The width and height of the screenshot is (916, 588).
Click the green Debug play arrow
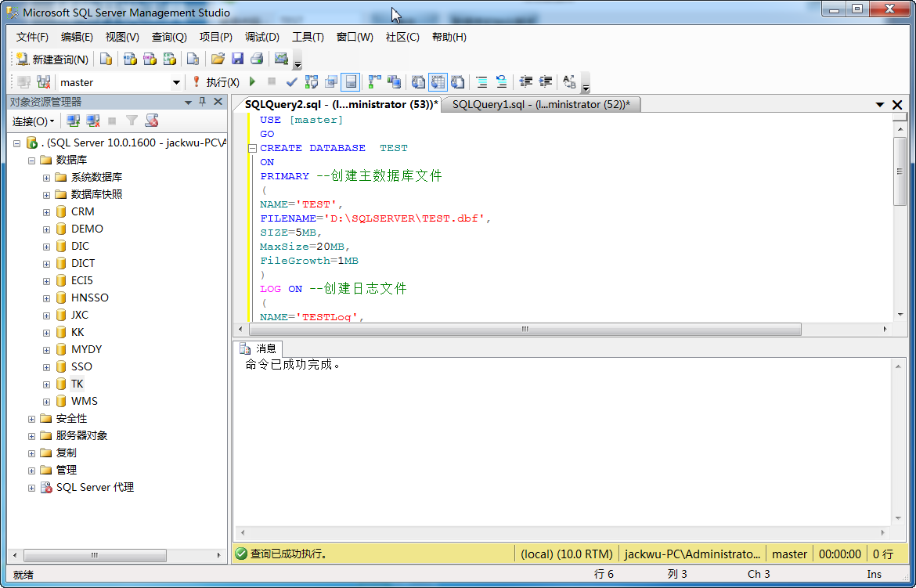(x=252, y=82)
